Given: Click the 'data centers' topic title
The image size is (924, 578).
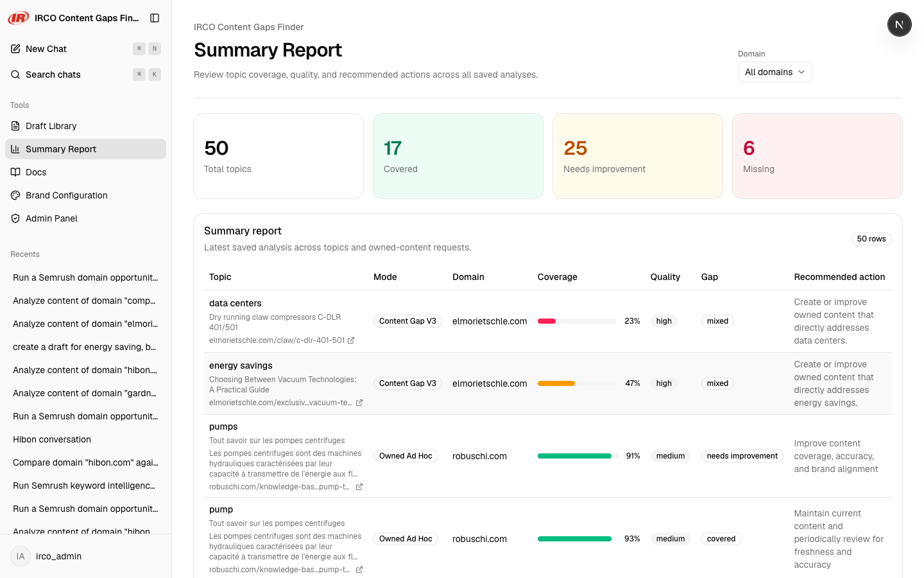Looking at the screenshot, I should pyautogui.click(x=235, y=303).
